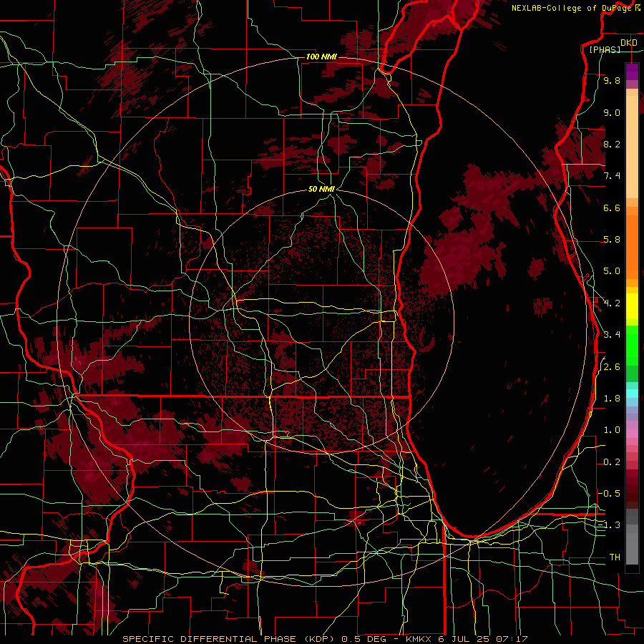Pick the pink band of the color bar
This screenshot has width=644, height=644.
click(632, 434)
